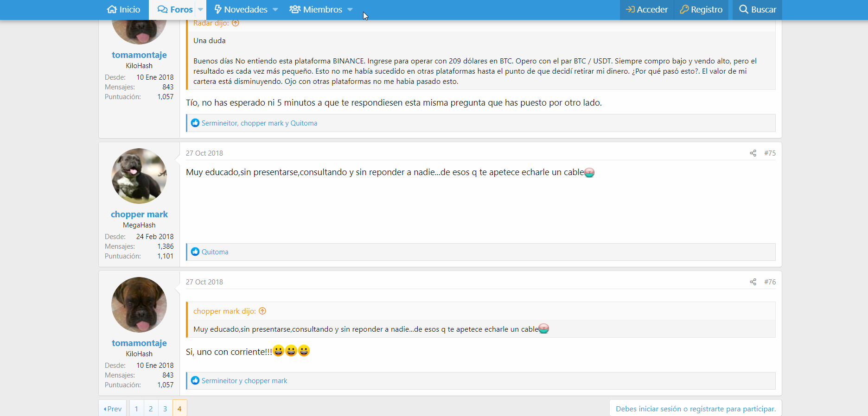Expand the Novedades dropdown arrow
Viewport: 868px width, 416px height.
[x=275, y=10]
